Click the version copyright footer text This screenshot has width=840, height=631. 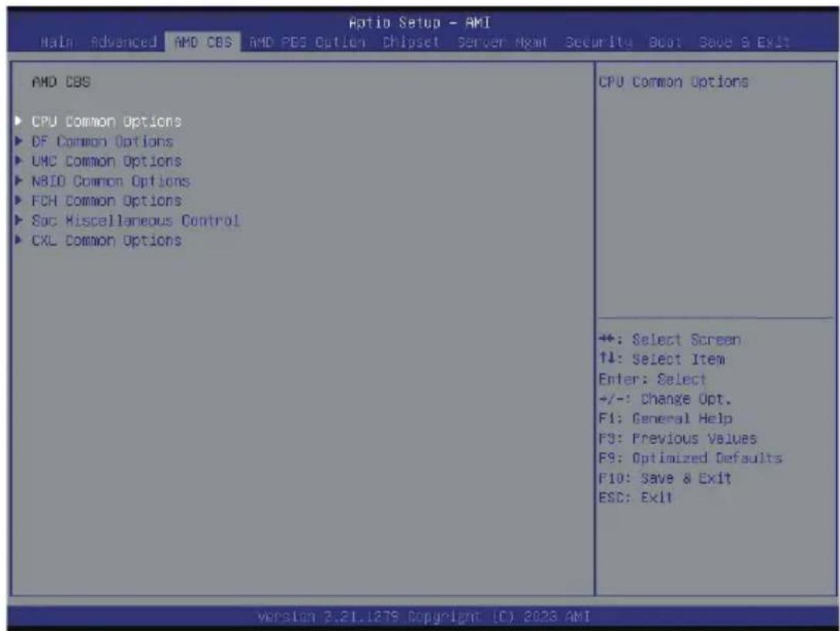pyautogui.click(x=423, y=617)
